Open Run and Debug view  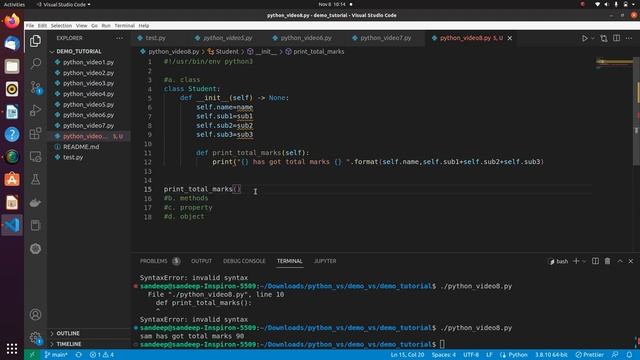36,110
